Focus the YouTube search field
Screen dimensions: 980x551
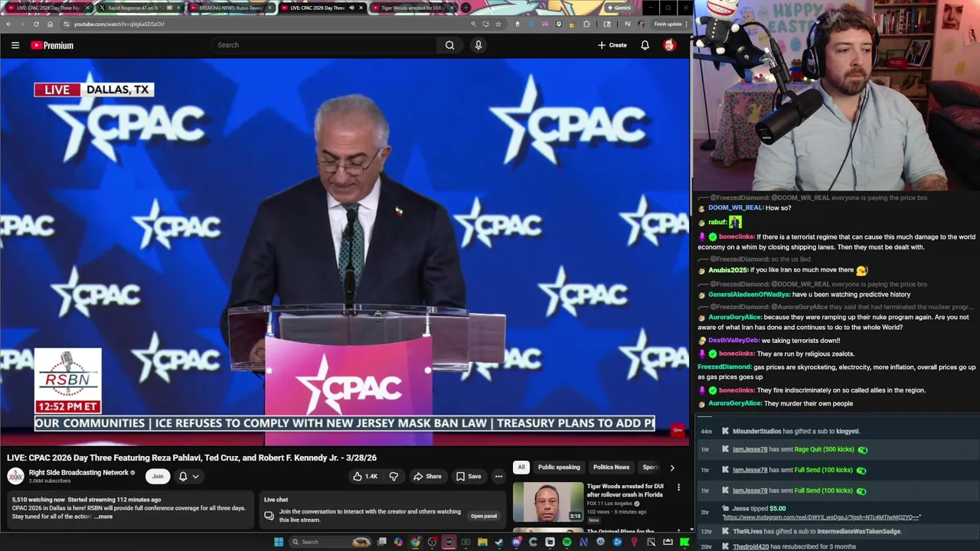pos(325,45)
